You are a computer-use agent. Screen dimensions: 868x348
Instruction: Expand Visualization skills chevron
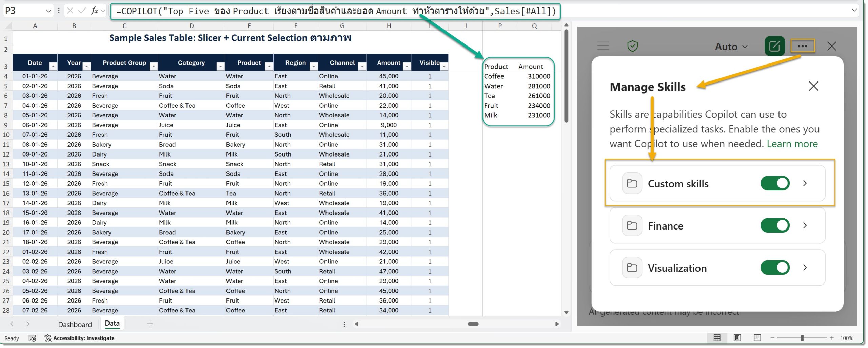point(805,268)
